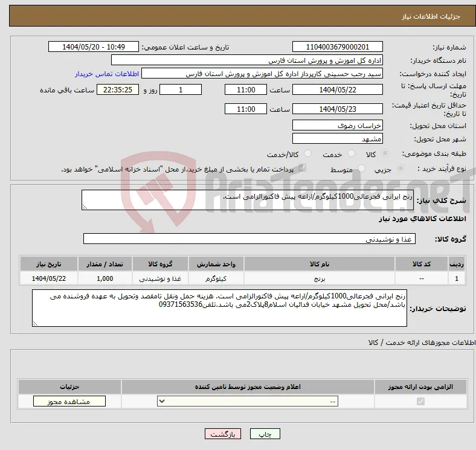Click the goods group field غذا و نوشیدنی
Viewport: 476px width, 450px height.
coord(249,239)
